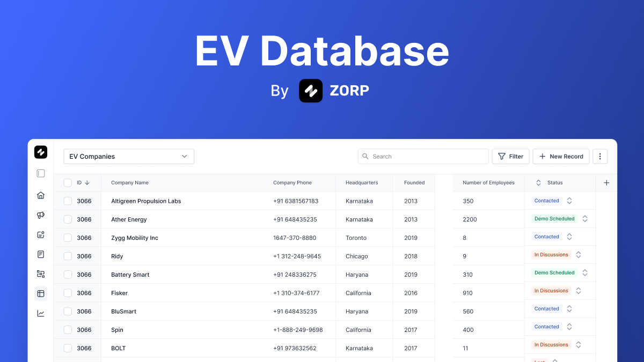Open status dropdown for Altigreen Propulsion Labs
This screenshot has width=644, height=362.
pos(569,201)
